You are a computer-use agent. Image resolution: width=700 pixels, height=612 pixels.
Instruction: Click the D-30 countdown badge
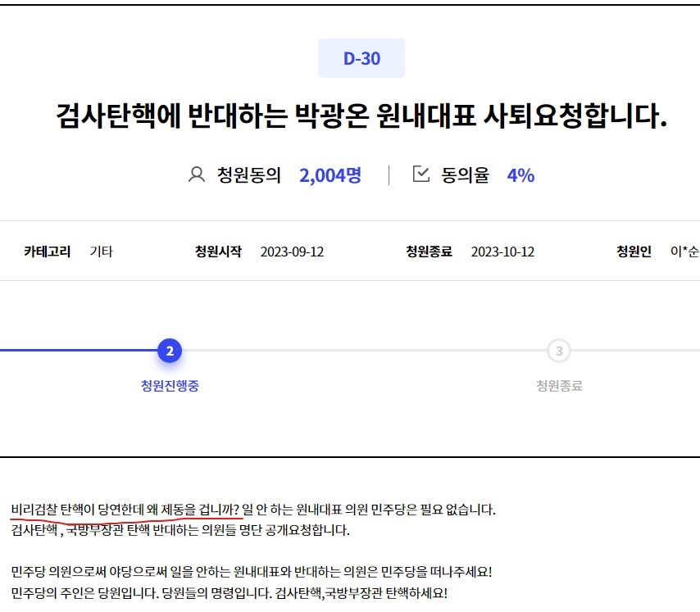(361, 58)
